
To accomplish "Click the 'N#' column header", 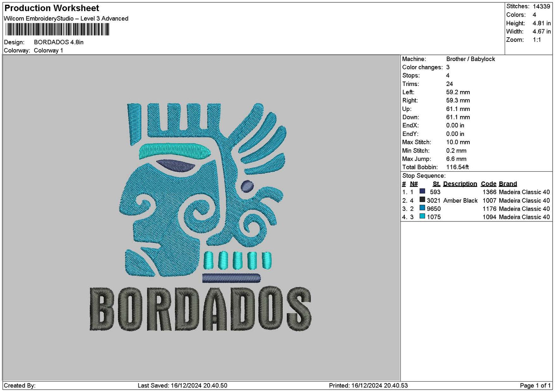I will click(x=414, y=184).
